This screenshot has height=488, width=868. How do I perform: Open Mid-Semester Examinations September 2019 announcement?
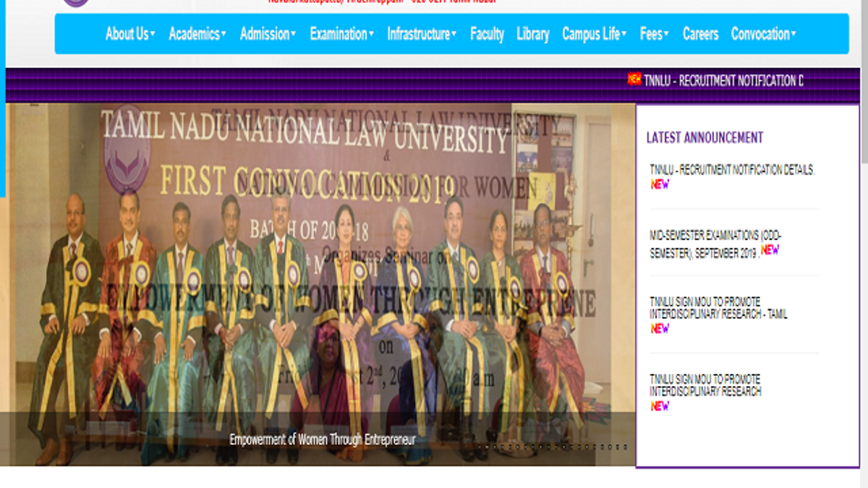point(715,244)
